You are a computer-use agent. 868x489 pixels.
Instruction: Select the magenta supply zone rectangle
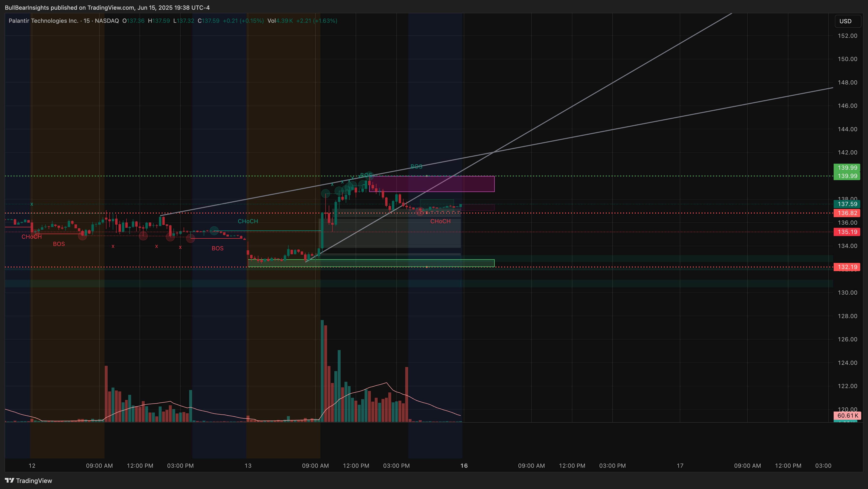point(432,184)
